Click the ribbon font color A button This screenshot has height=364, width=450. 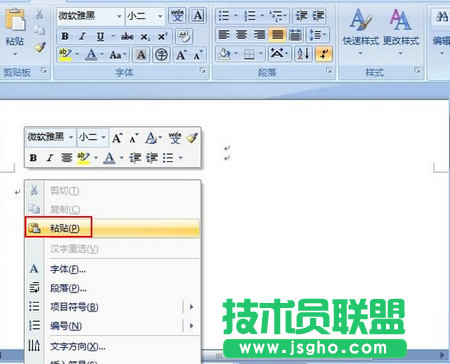coord(91,55)
